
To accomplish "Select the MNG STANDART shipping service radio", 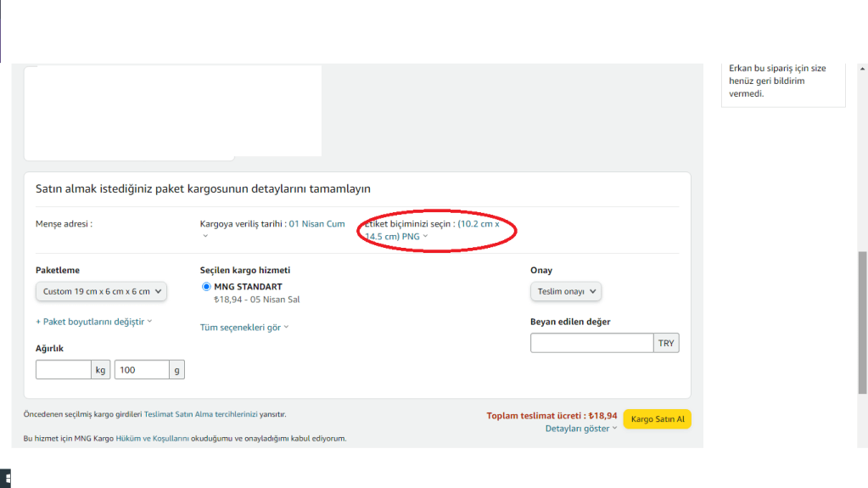I will coord(206,287).
